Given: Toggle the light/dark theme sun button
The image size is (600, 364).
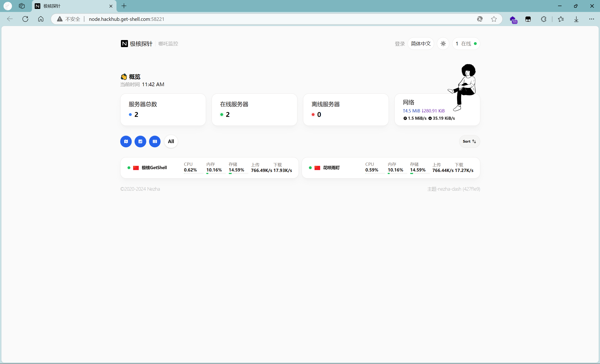Looking at the screenshot, I should click(x=443, y=44).
